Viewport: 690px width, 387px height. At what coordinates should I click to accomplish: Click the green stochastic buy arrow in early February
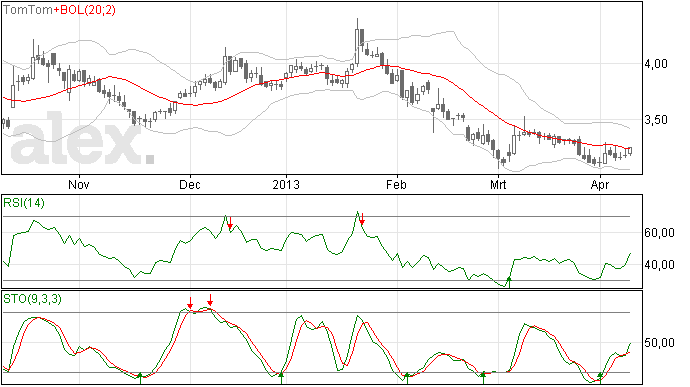click(407, 378)
